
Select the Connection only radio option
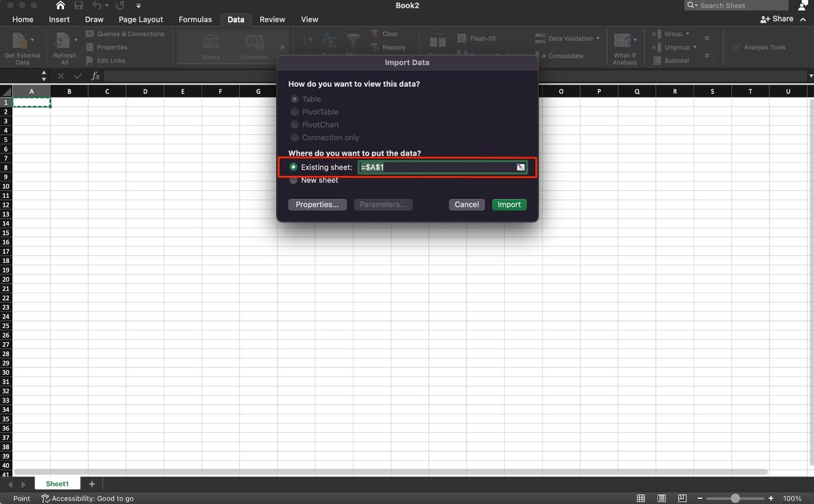click(x=294, y=138)
